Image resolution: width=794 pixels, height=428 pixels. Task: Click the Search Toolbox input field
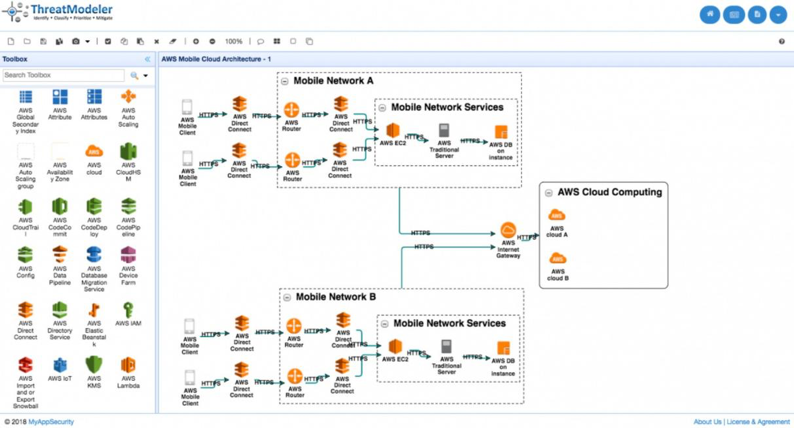63,75
